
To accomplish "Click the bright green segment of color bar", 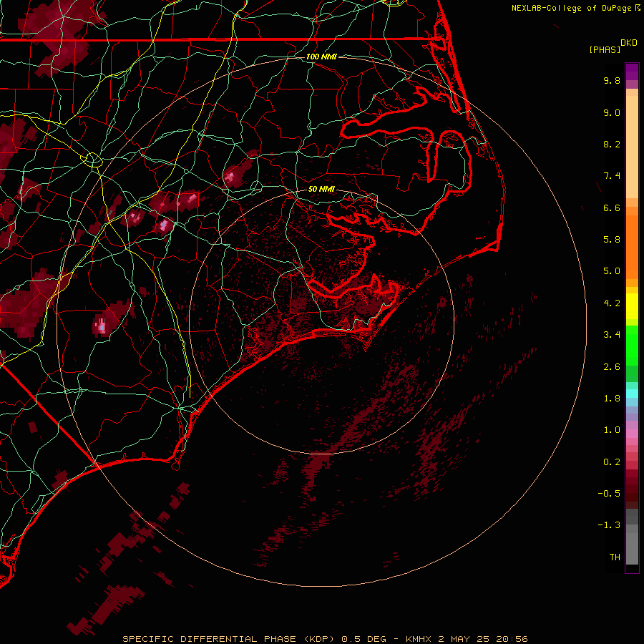I will point(632,346).
